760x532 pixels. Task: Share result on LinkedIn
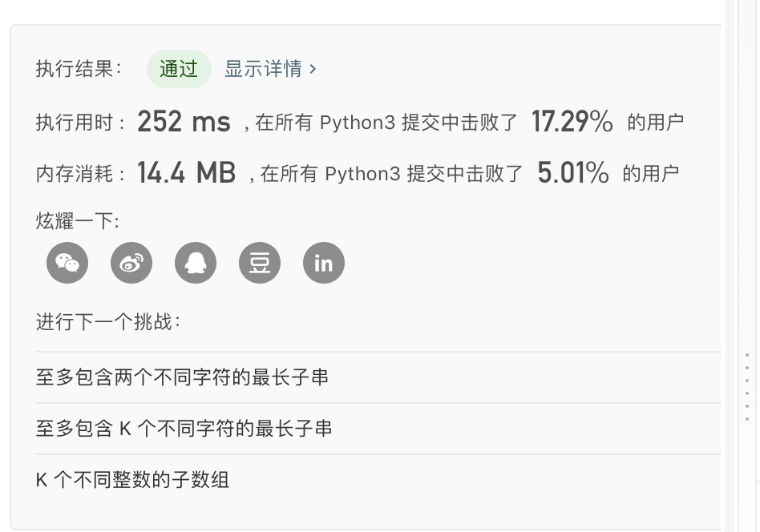[x=324, y=263]
